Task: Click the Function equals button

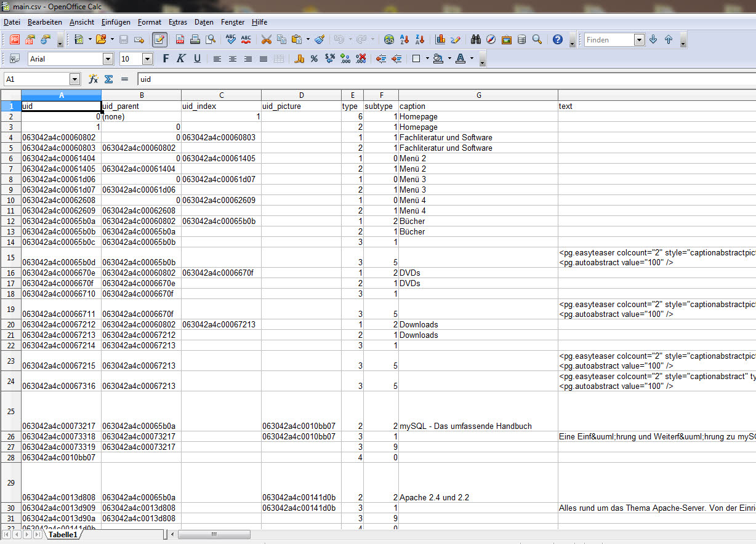Action: tap(124, 79)
